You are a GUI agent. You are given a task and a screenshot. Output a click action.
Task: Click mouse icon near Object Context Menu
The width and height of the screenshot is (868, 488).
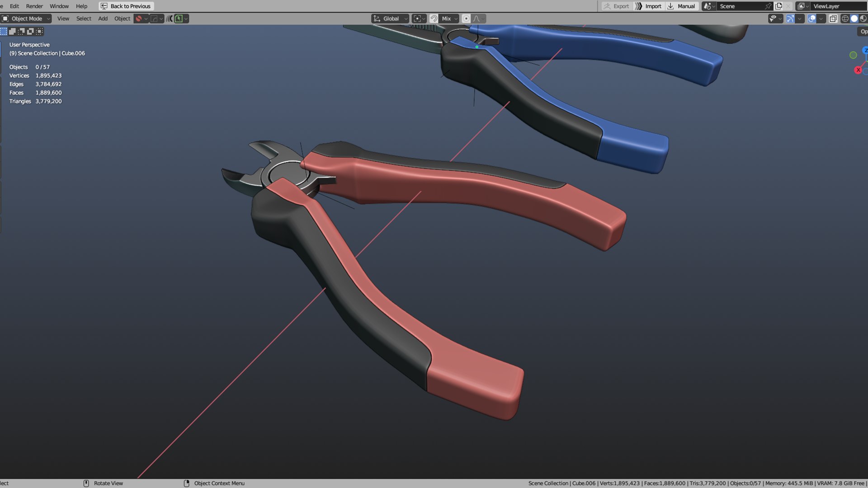(187, 483)
